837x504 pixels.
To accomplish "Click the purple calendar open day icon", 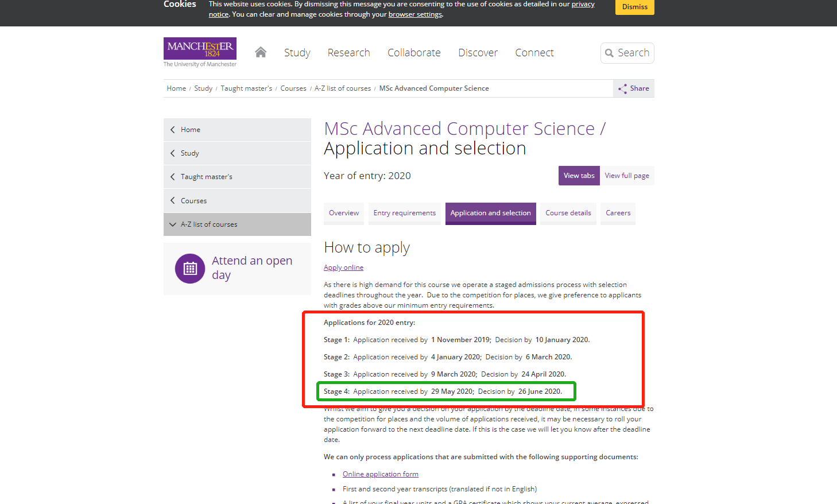I will tap(190, 268).
